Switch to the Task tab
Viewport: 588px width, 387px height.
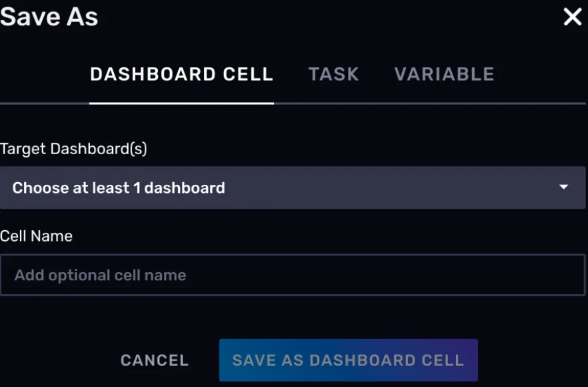pos(333,74)
